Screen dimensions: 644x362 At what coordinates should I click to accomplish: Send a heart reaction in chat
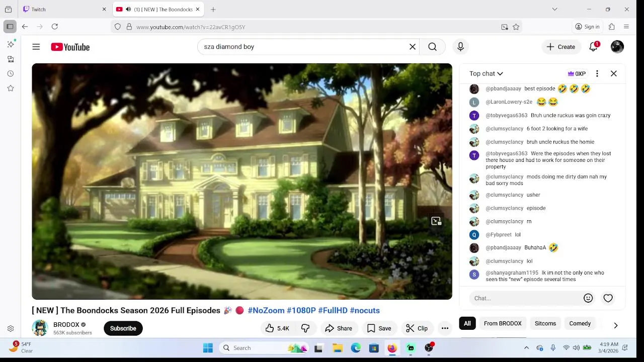click(x=608, y=298)
